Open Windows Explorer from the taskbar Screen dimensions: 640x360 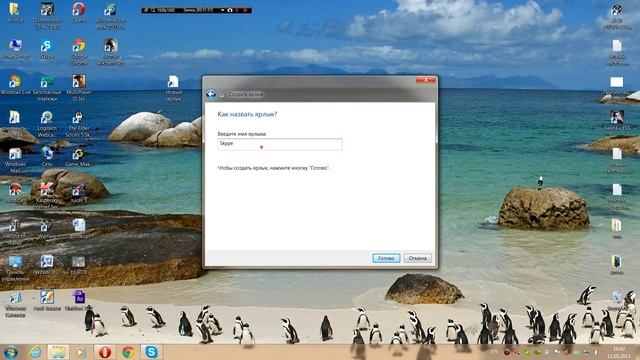(x=58, y=352)
